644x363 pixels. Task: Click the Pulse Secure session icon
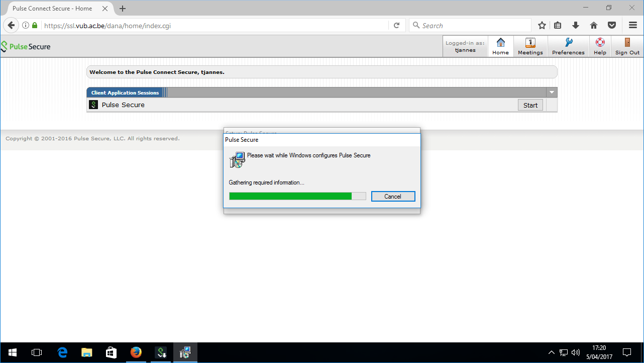tap(93, 105)
